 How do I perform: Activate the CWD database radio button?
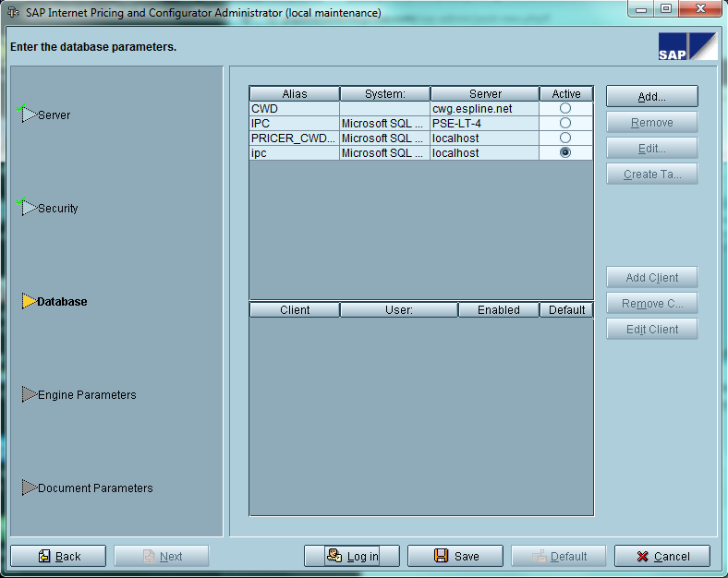[565, 108]
